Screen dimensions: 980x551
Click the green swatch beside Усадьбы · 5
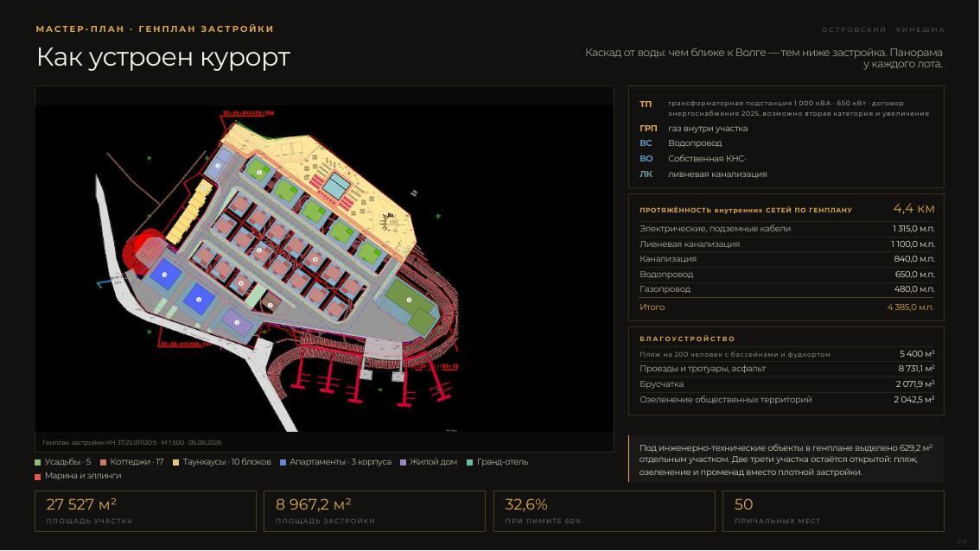tap(37, 462)
